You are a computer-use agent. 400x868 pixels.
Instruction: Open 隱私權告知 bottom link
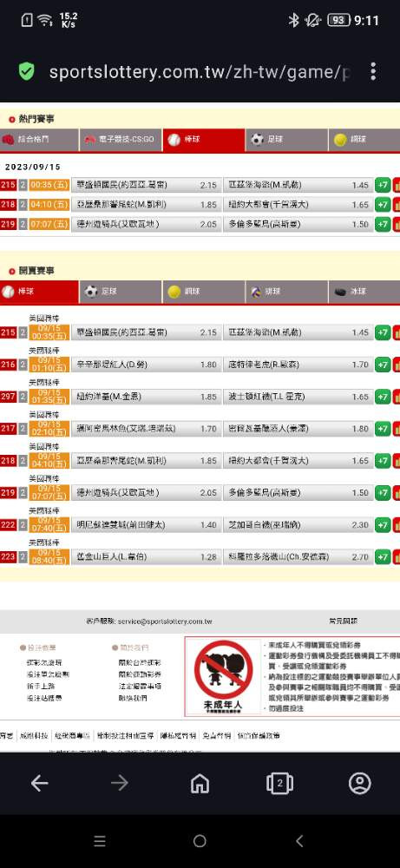(178, 736)
